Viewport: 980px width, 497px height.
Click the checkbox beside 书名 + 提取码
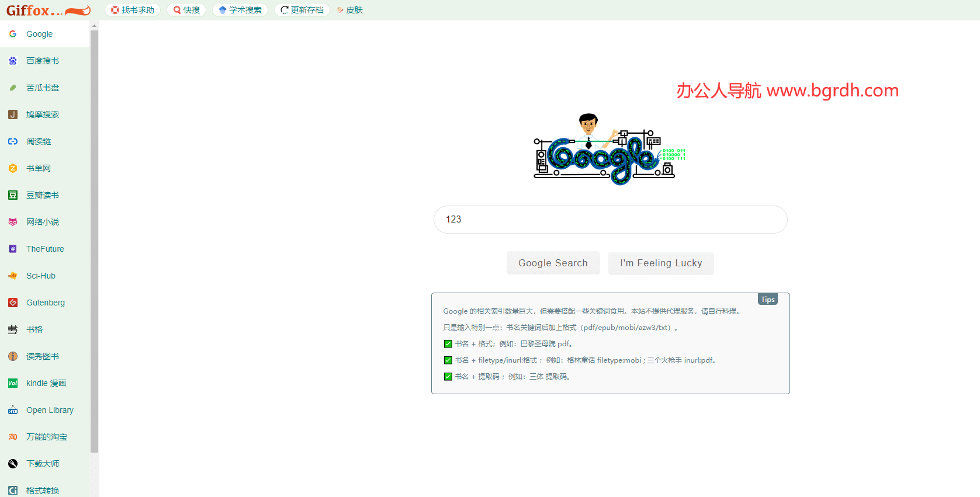[448, 377]
